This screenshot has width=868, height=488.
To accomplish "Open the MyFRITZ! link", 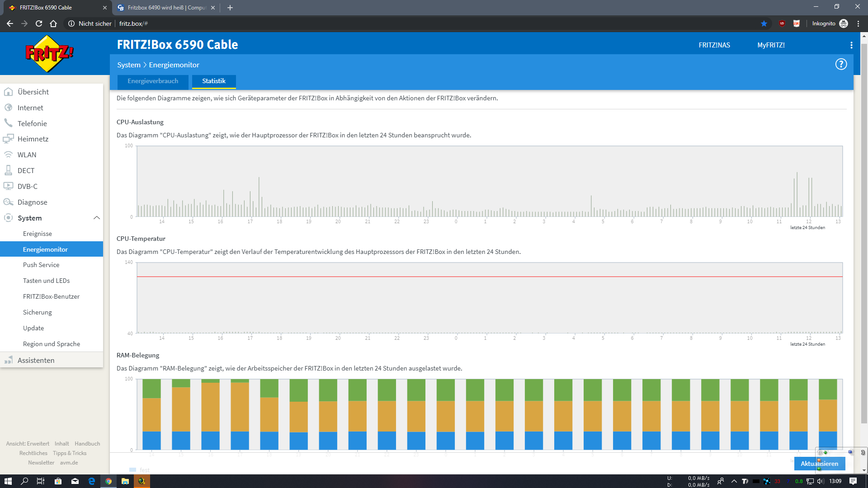I will click(x=770, y=45).
